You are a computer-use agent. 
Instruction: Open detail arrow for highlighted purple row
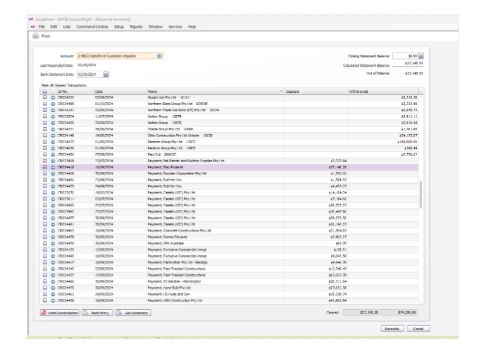click(x=53, y=167)
